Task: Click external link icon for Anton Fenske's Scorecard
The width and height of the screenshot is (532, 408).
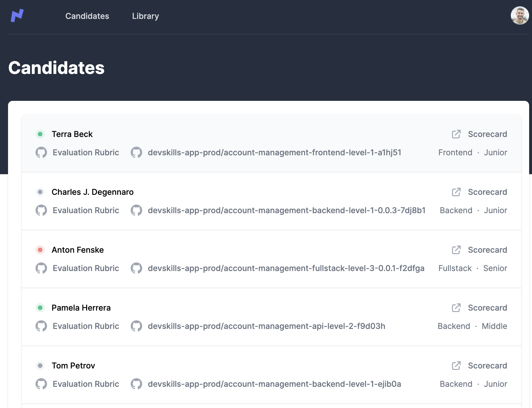Action: tap(456, 250)
